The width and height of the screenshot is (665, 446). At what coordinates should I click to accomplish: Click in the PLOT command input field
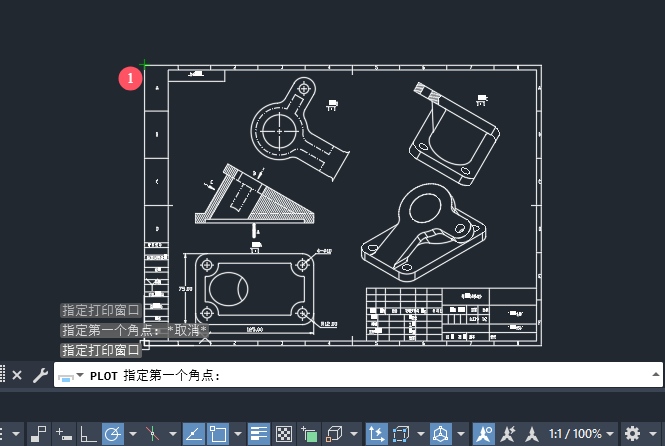[x=358, y=375]
